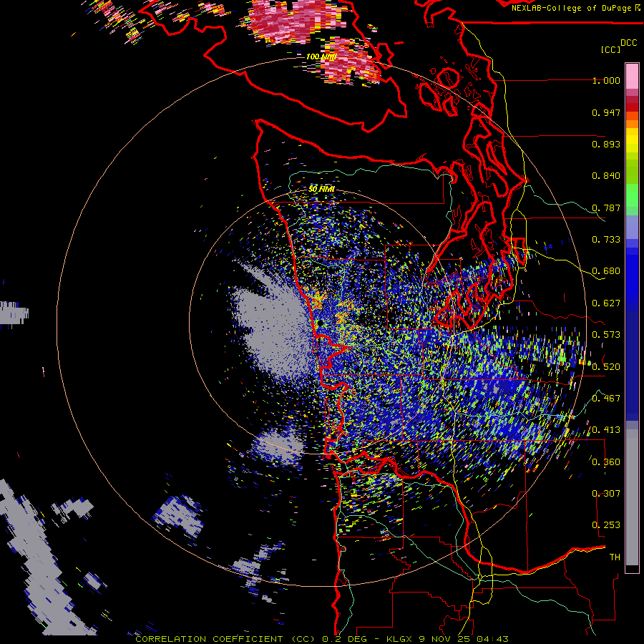The height and width of the screenshot is (644, 644).
Task: Click the pink segment of color bar
Action: [632, 77]
